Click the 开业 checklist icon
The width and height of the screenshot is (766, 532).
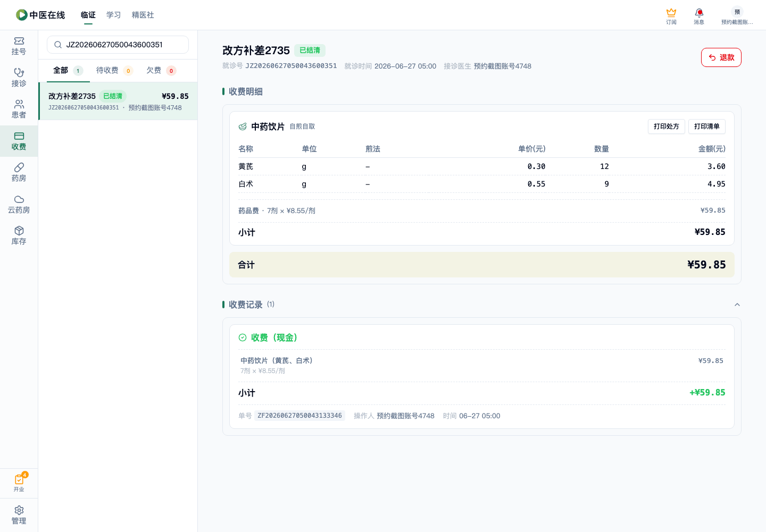click(x=19, y=483)
